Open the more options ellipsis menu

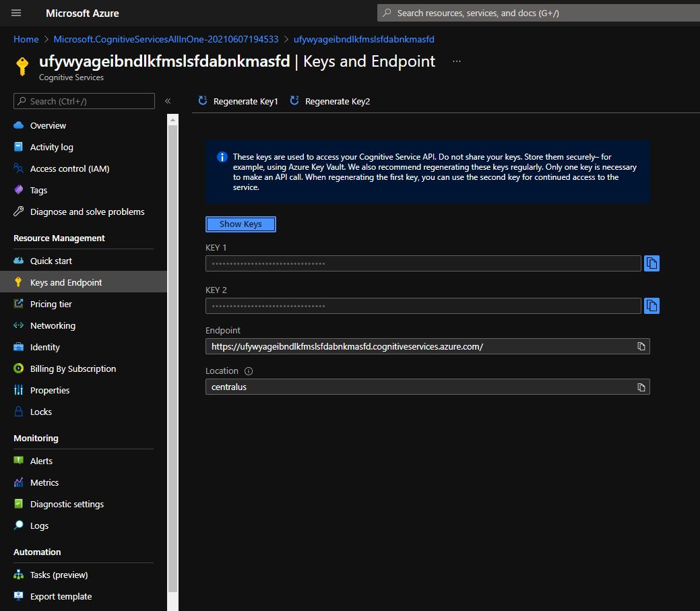[456, 61]
